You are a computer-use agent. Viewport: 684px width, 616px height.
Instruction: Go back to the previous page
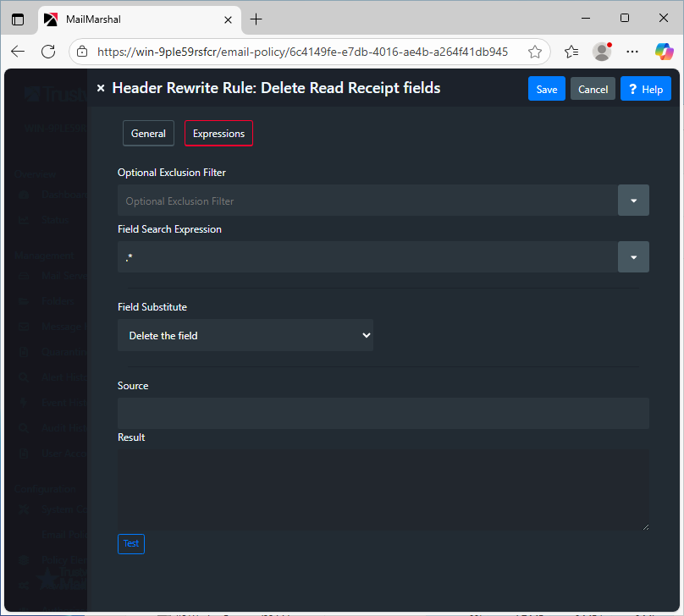(x=18, y=52)
